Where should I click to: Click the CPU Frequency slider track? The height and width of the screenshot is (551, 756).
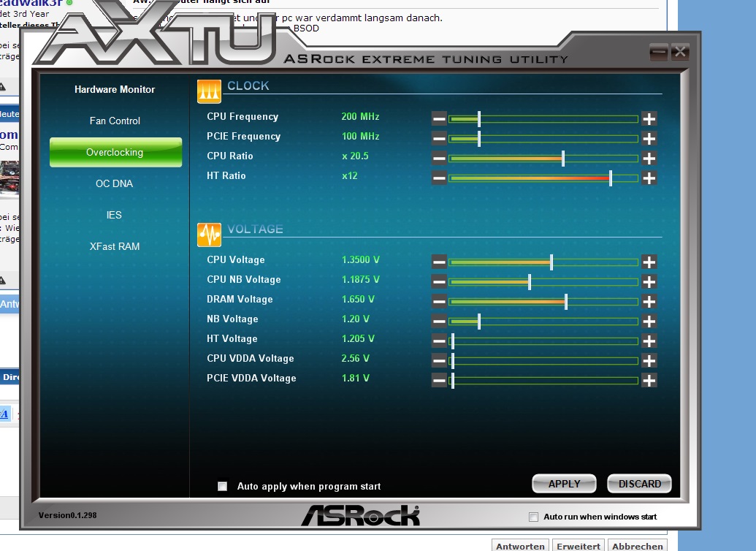tap(543, 118)
